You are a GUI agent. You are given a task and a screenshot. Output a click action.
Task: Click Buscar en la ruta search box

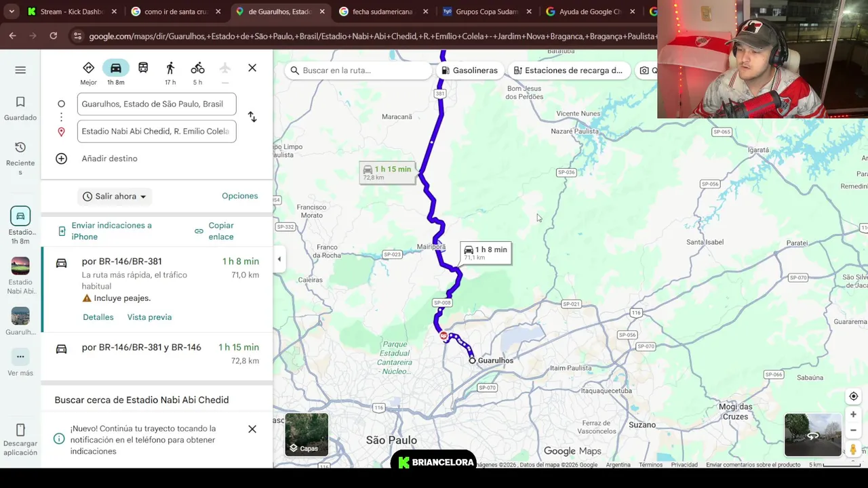tap(358, 70)
